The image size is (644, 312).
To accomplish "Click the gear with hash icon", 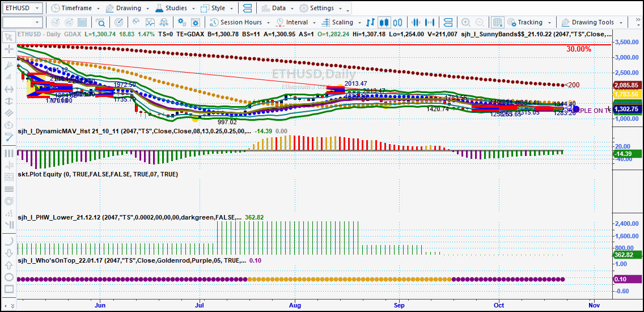I will click(181, 22).
